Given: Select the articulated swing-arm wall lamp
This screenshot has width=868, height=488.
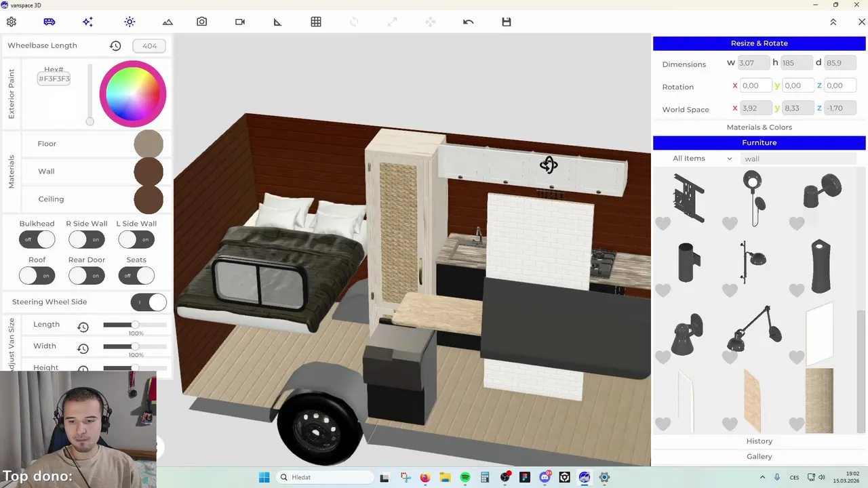Looking at the screenshot, I should click(x=754, y=329).
